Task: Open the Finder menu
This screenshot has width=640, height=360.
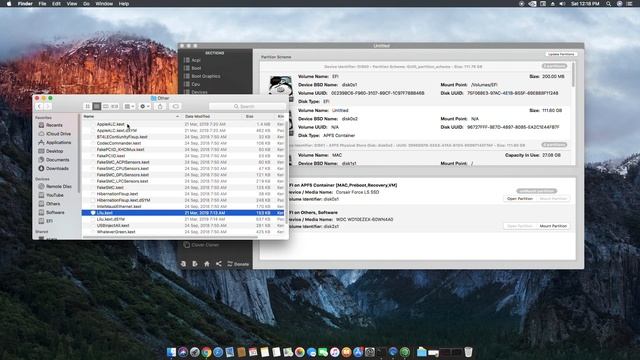Action: 25,4
